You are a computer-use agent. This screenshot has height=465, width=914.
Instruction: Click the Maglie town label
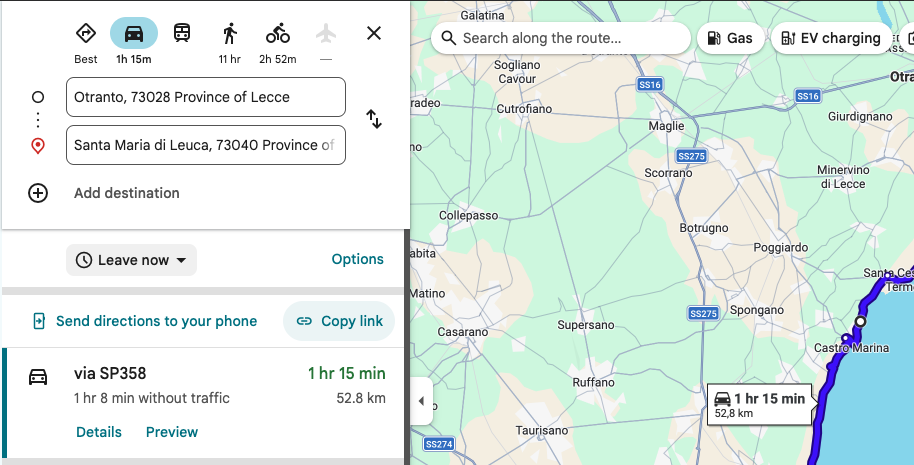click(x=666, y=125)
